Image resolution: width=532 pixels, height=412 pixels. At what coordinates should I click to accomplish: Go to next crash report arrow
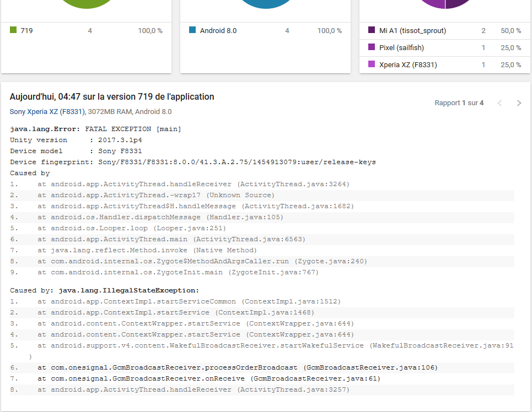(x=519, y=103)
